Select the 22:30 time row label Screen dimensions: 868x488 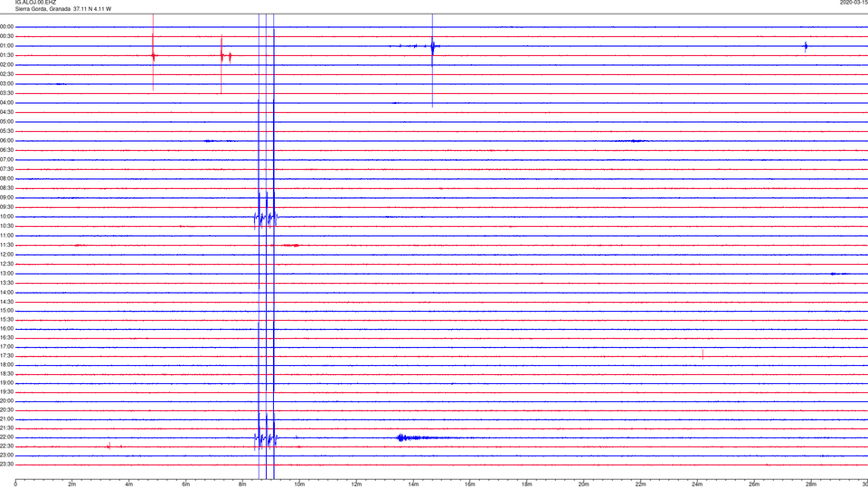(x=7, y=446)
